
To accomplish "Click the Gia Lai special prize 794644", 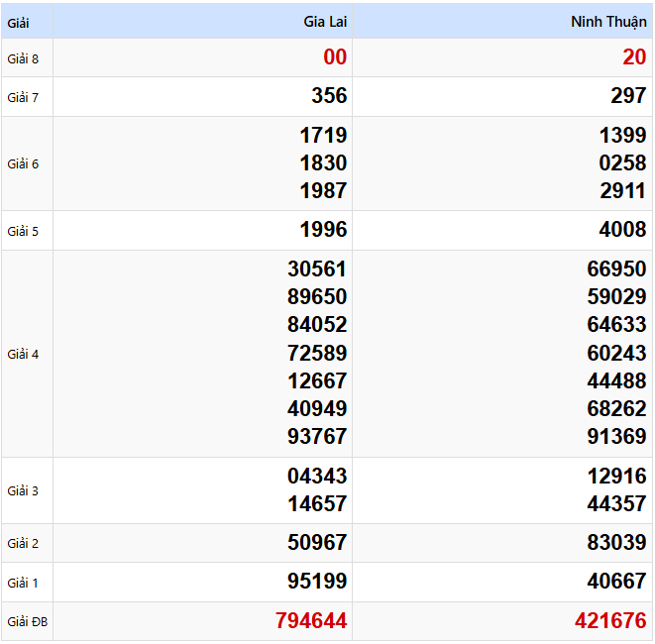I will (x=311, y=621).
